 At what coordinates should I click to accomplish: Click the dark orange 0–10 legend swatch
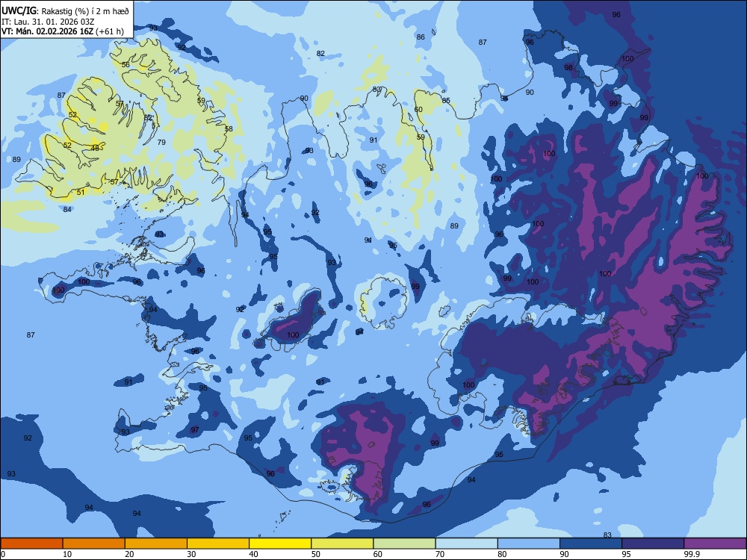point(31,544)
